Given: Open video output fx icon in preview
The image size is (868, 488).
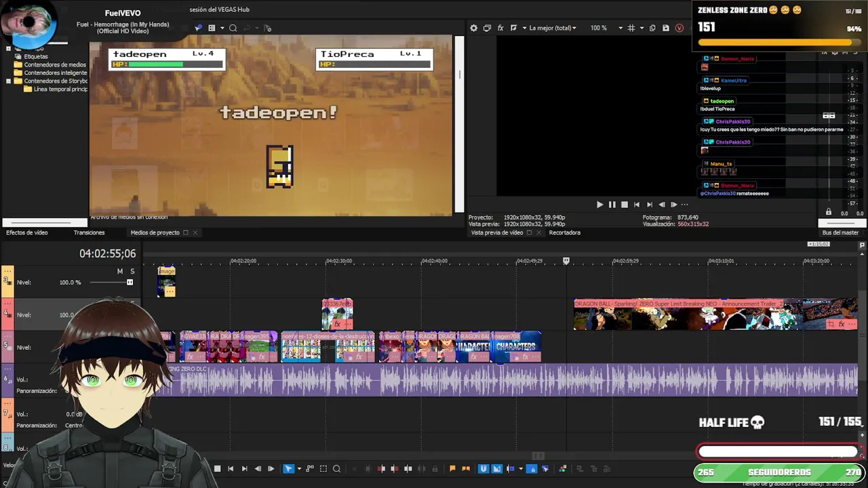Looking at the screenshot, I should (500, 28).
